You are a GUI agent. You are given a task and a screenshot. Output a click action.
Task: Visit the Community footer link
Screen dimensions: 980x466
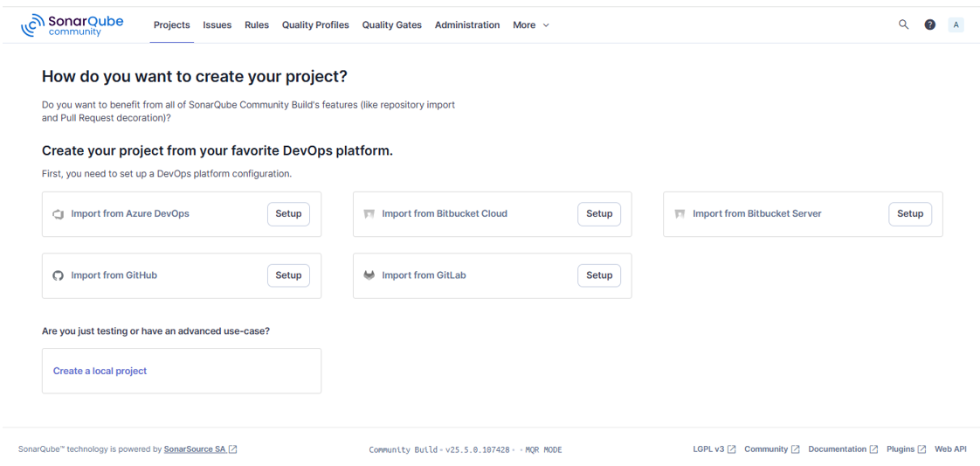pyautogui.click(x=766, y=449)
